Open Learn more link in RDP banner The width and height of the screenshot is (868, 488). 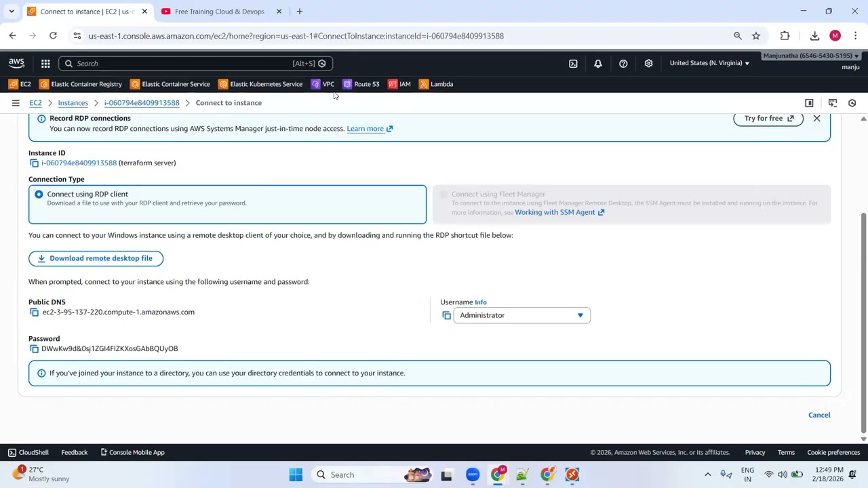pyautogui.click(x=370, y=129)
